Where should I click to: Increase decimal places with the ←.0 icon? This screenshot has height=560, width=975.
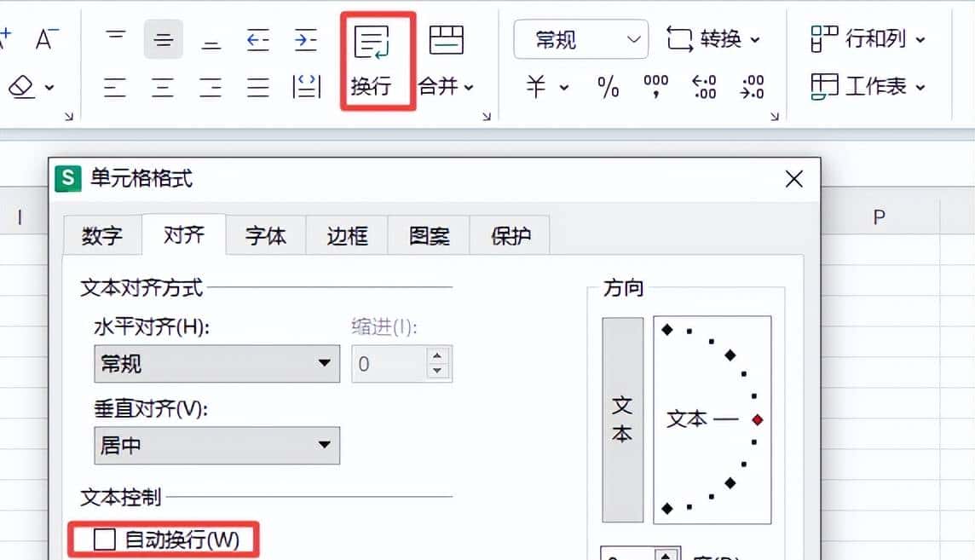(703, 86)
